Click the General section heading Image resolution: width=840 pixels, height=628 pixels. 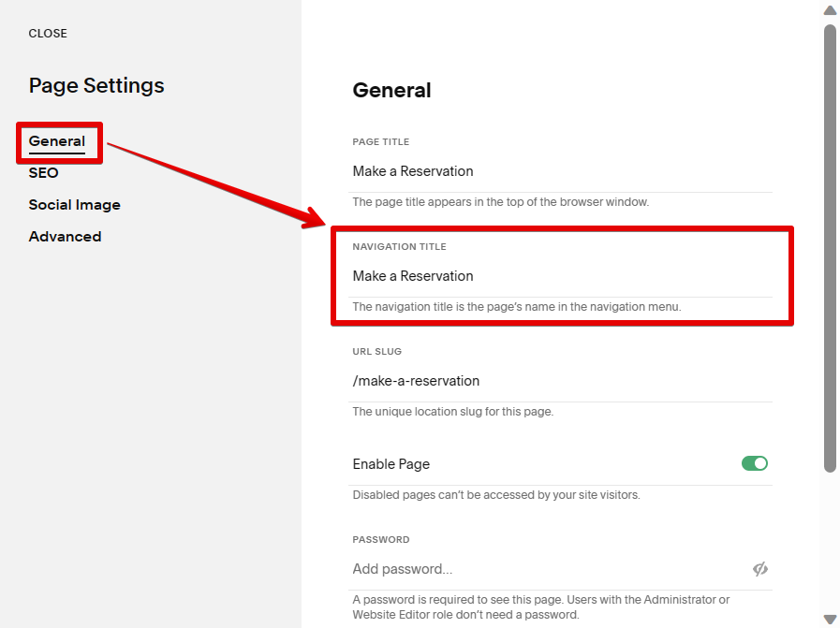click(x=391, y=91)
